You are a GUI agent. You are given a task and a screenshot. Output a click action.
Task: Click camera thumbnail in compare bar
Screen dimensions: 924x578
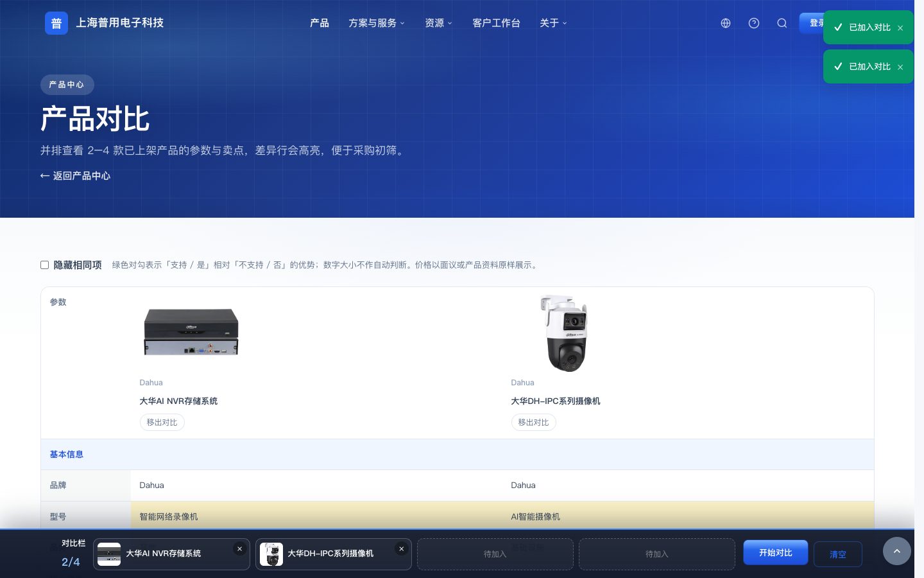271,554
